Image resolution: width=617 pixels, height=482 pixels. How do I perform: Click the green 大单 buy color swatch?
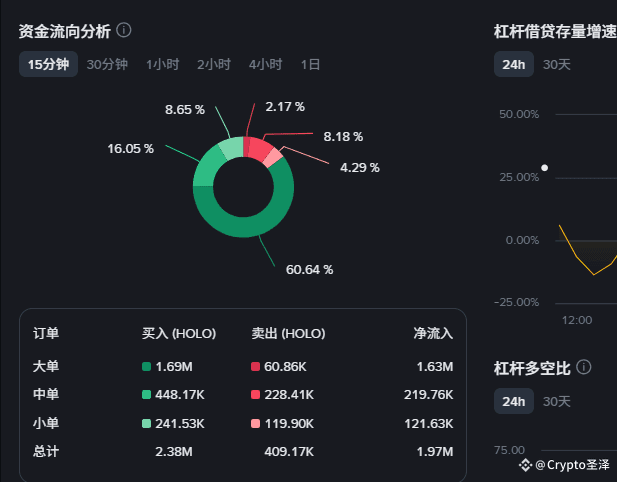tap(146, 367)
